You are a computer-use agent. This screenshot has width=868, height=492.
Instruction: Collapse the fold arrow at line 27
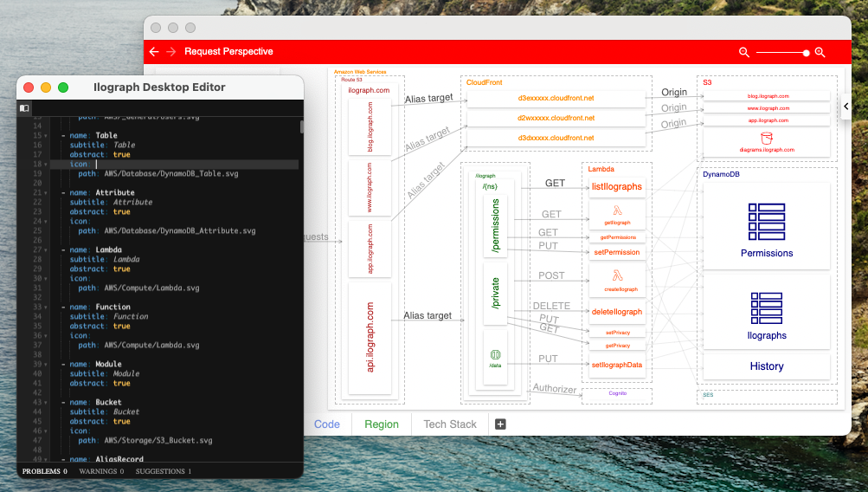pyautogui.click(x=46, y=249)
